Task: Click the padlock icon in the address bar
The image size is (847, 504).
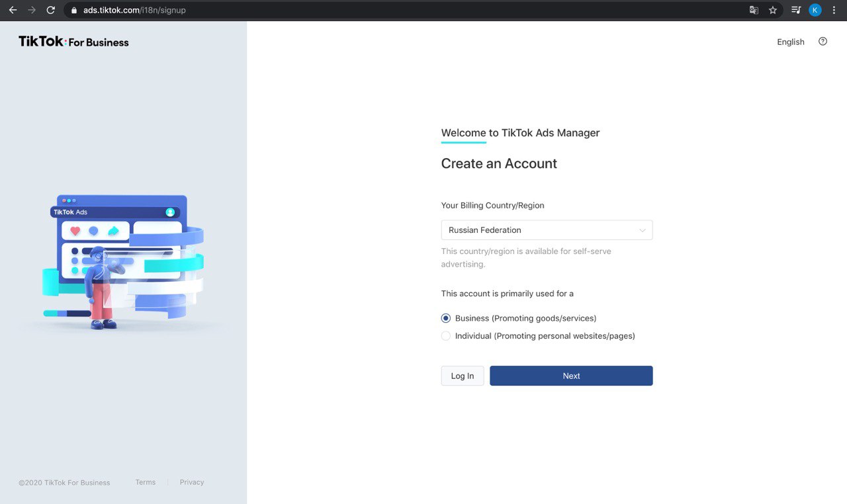Action: point(73,11)
